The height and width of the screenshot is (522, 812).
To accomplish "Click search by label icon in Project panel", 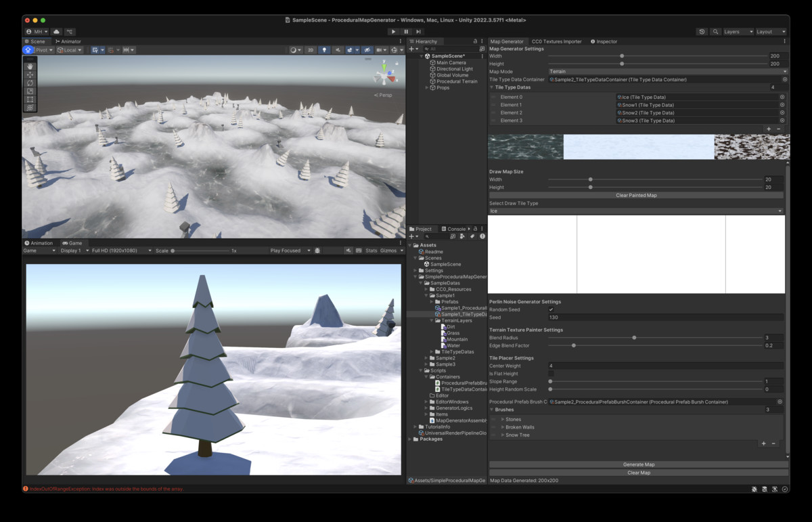I will click(x=472, y=236).
